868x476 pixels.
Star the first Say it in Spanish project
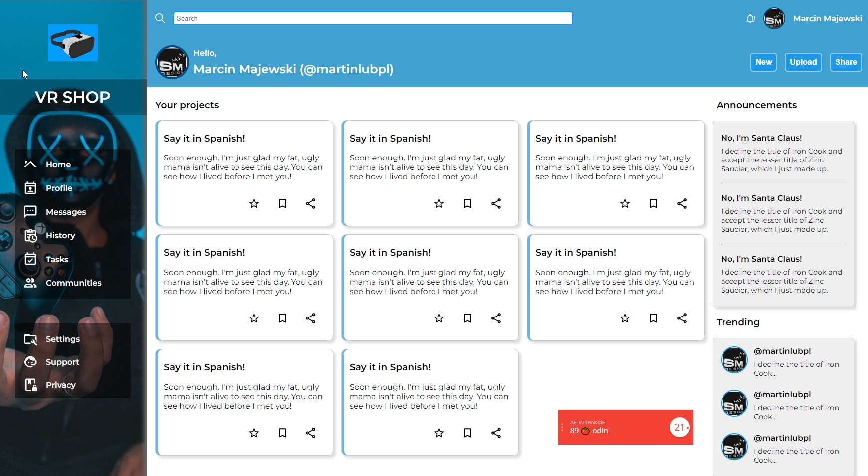[x=254, y=203]
